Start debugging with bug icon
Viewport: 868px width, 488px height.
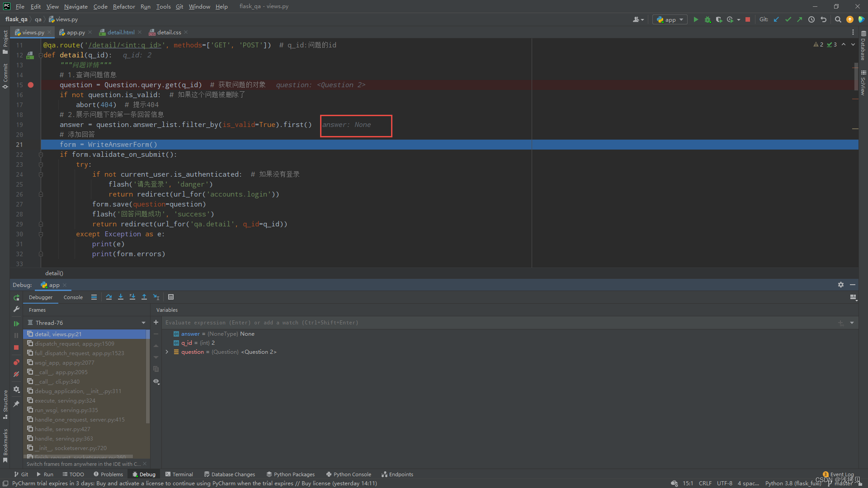[708, 19]
